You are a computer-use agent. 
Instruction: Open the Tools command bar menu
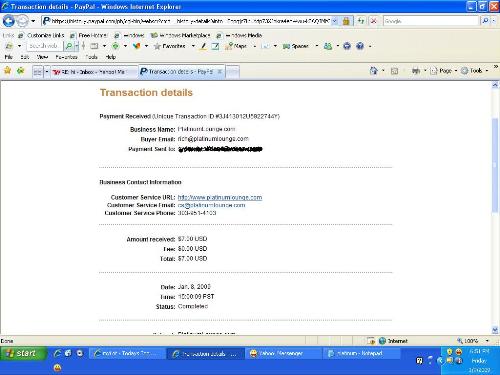[475, 71]
